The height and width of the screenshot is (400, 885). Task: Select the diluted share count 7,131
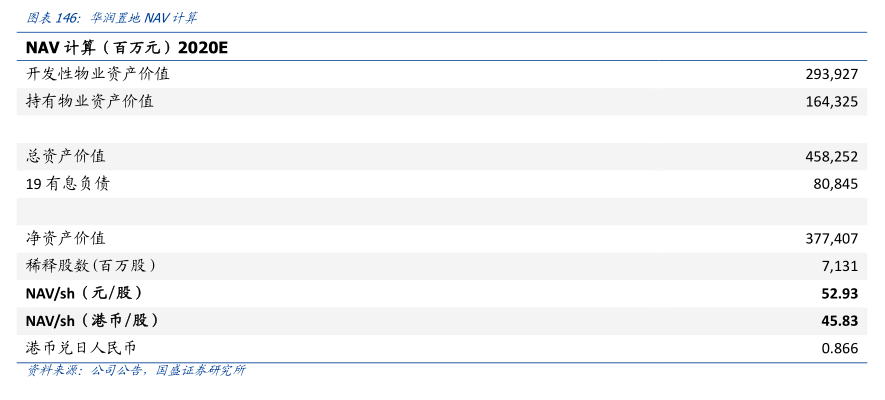840,265
